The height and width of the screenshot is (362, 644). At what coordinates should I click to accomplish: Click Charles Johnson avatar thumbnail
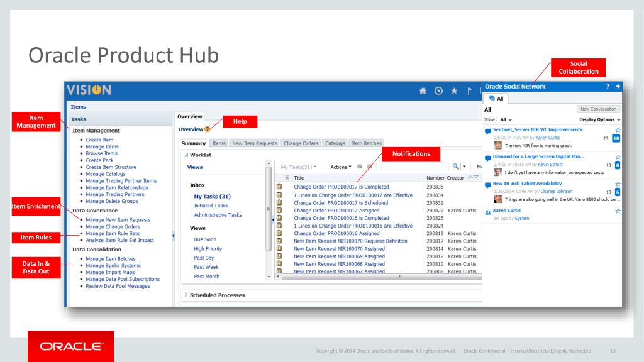pos(498,199)
